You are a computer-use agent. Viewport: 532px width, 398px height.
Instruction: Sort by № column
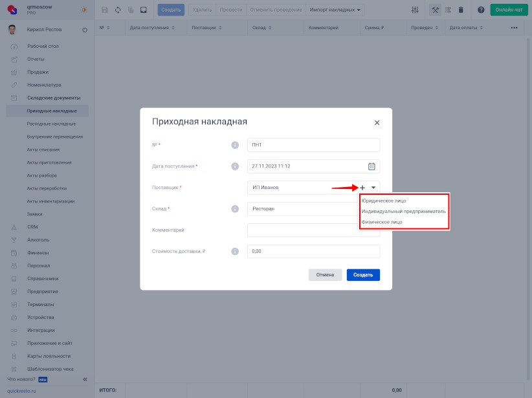click(x=104, y=28)
